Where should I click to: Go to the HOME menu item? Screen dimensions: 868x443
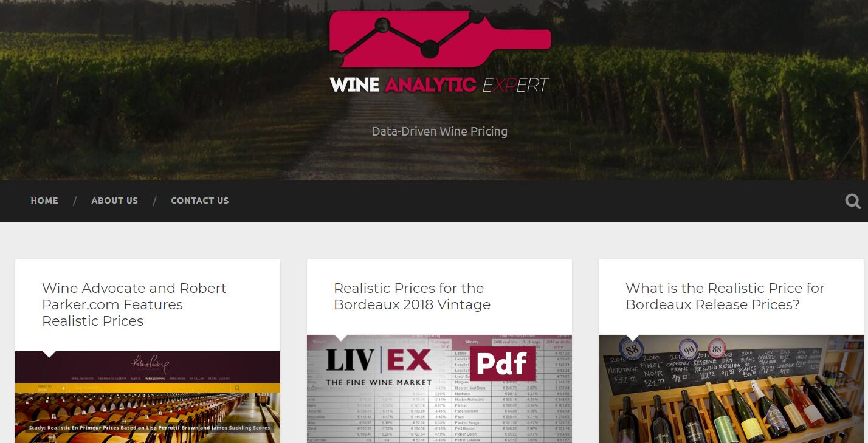[x=44, y=201]
